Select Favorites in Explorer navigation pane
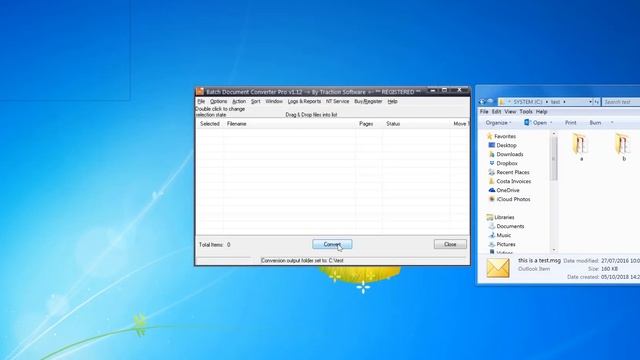The height and width of the screenshot is (360, 640). coord(505,136)
